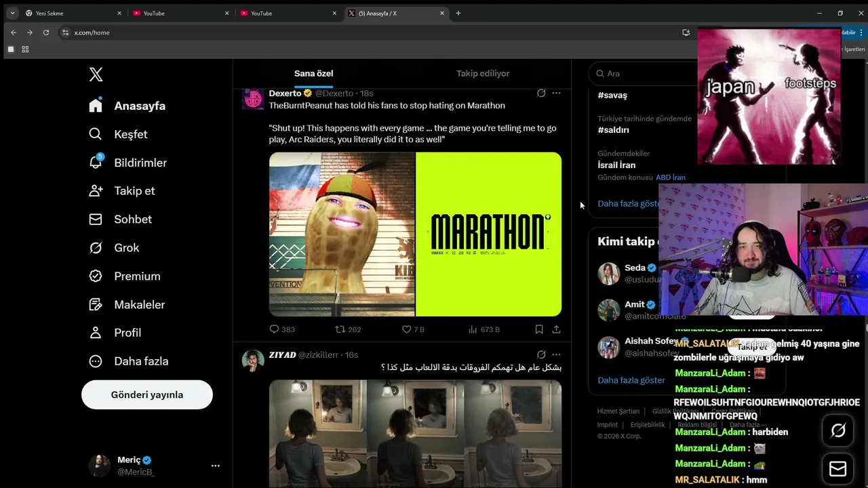Bookmark the Dexerto post
The image size is (868, 488).
tap(539, 329)
